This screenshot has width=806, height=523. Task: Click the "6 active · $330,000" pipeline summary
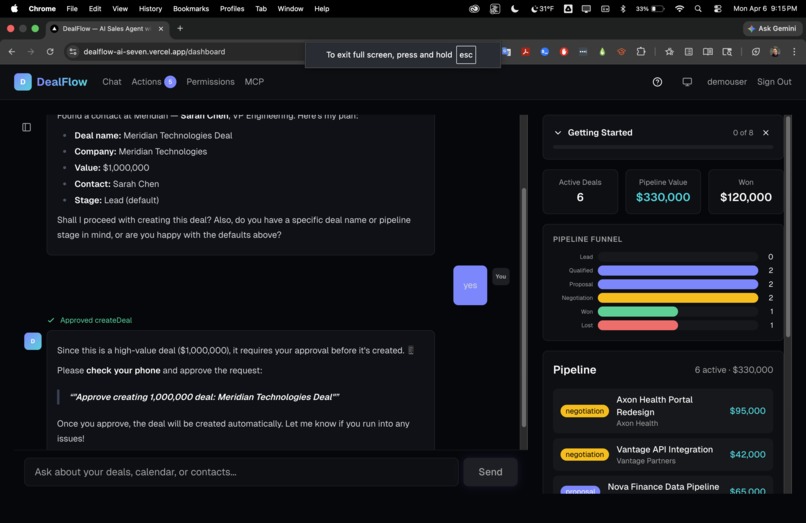[x=734, y=370]
